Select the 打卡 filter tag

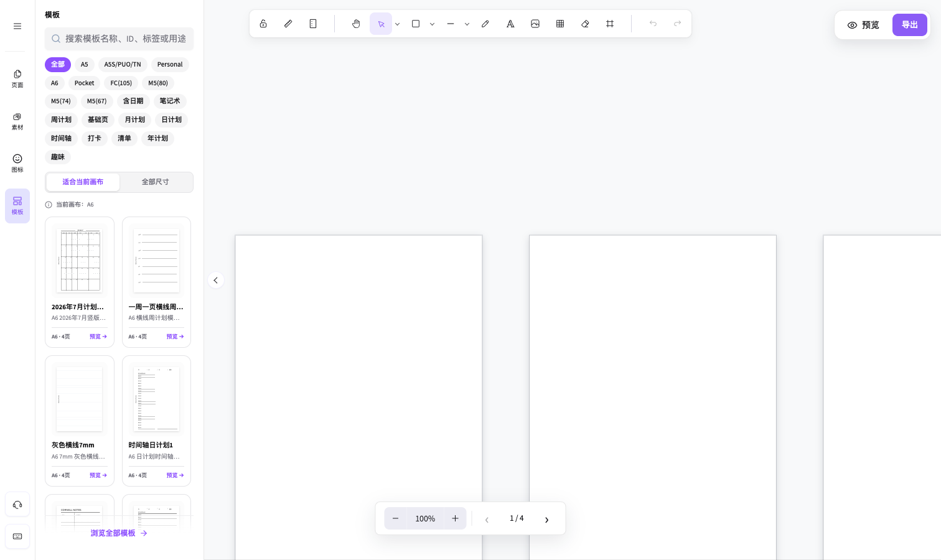point(95,138)
